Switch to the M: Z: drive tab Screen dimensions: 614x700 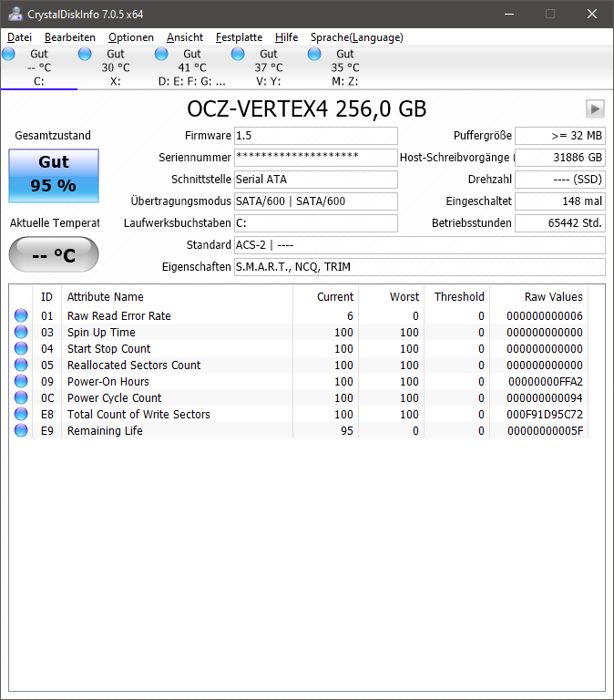[x=345, y=67]
